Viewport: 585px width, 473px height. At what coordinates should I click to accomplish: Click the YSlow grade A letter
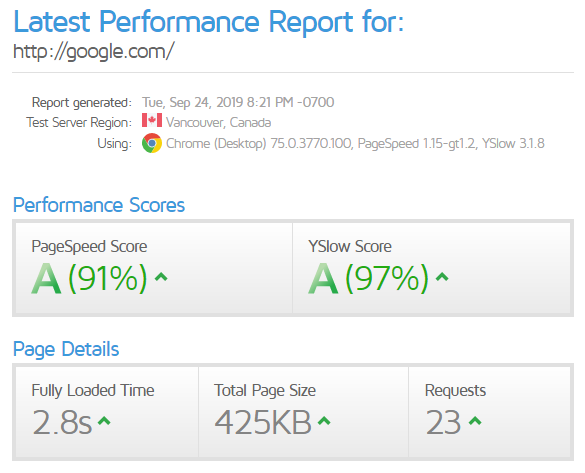tap(323, 278)
